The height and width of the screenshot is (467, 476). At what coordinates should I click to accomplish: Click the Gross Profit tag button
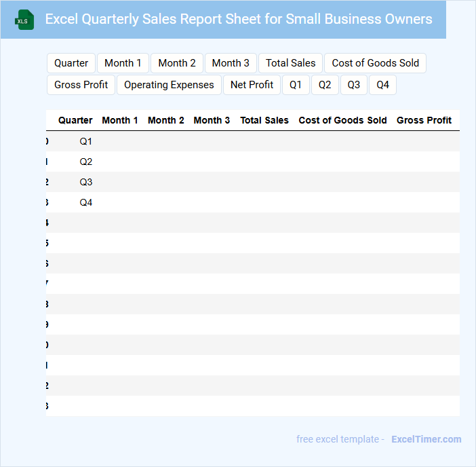coord(81,85)
